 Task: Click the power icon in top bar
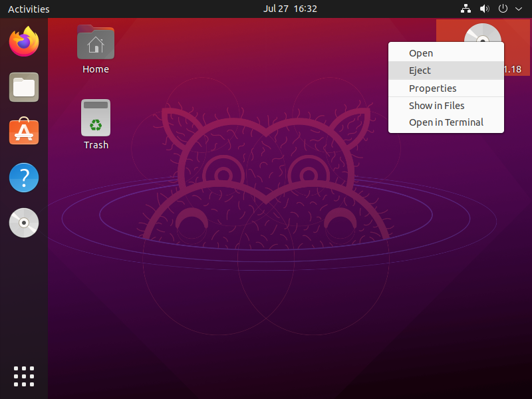[503, 9]
